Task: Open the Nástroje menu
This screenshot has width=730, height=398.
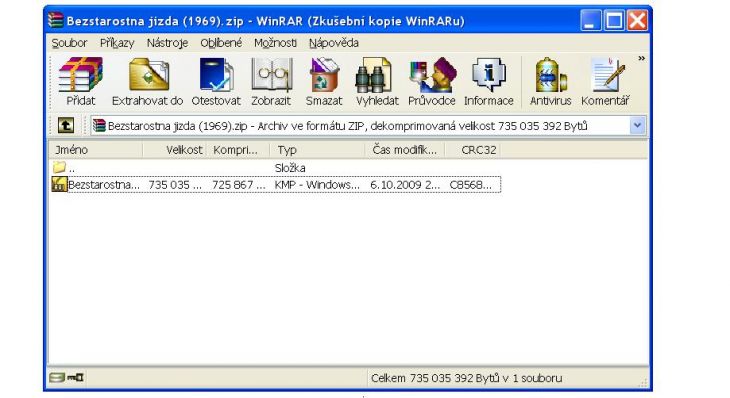Action: coord(167,43)
